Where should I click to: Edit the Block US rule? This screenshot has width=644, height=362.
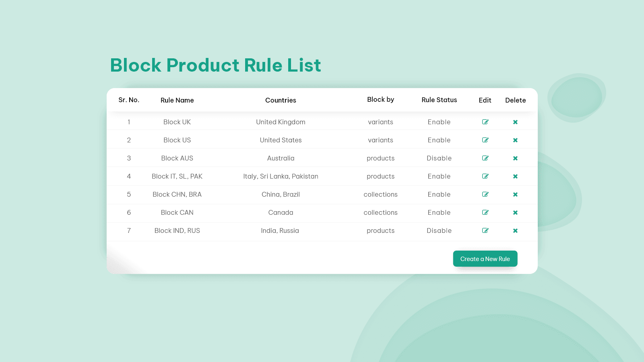coord(485,140)
